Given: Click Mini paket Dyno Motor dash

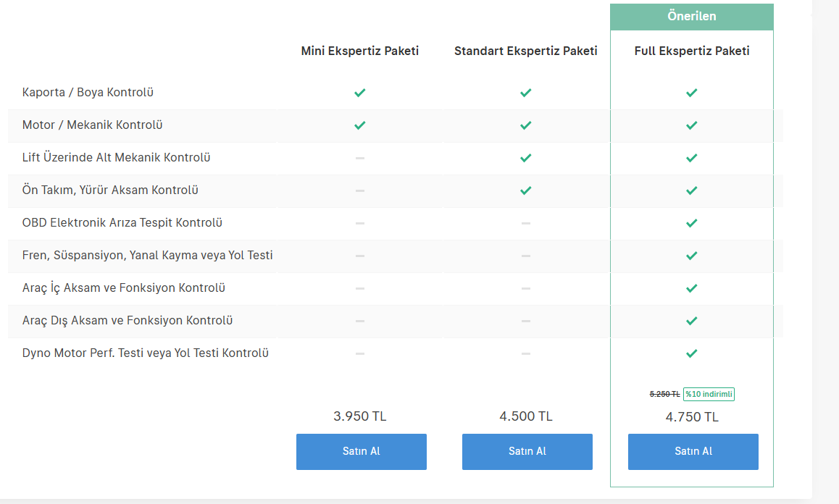Looking at the screenshot, I should point(360,353).
